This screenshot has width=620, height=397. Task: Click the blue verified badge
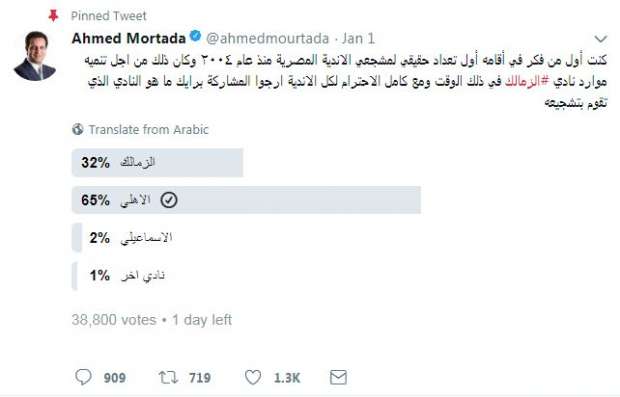coord(195,36)
